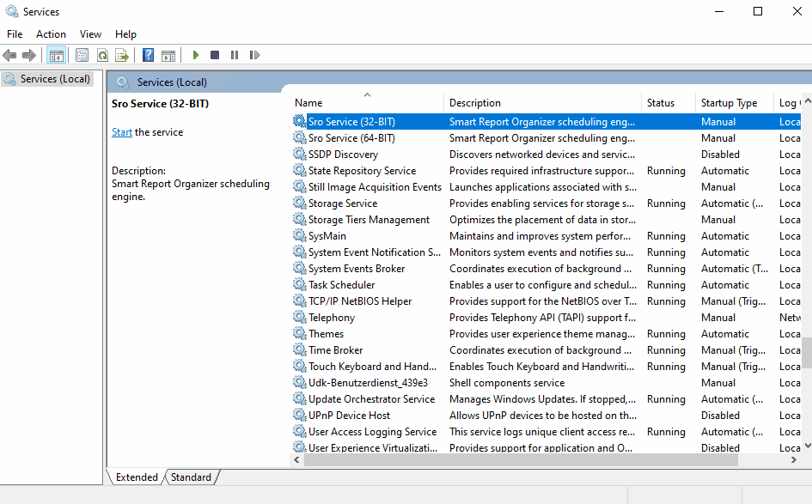Viewport: 812px width, 504px height.
Task: Click gear icon beside TCP/IP NetBIOS Helper
Action: [x=299, y=301]
